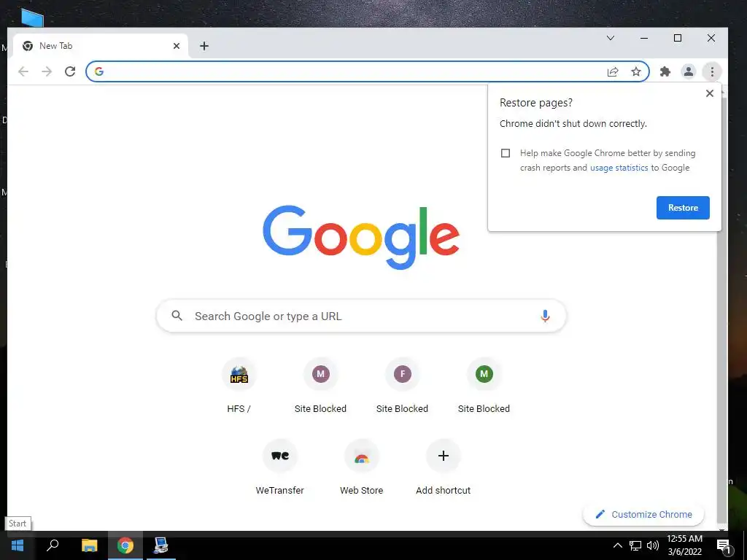Screen dimensions: 747x560
Task: Open the HFS / shortcut
Action: click(239, 386)
